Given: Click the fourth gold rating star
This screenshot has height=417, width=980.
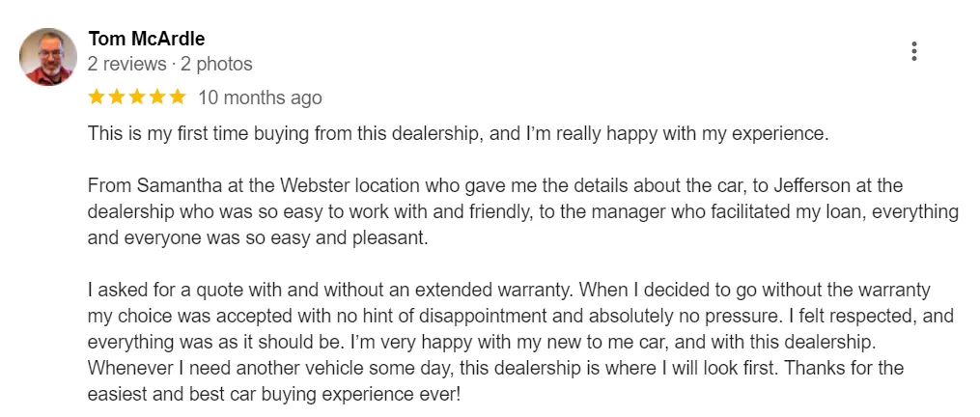Looking at the screenshot, I should pos(157,97).
